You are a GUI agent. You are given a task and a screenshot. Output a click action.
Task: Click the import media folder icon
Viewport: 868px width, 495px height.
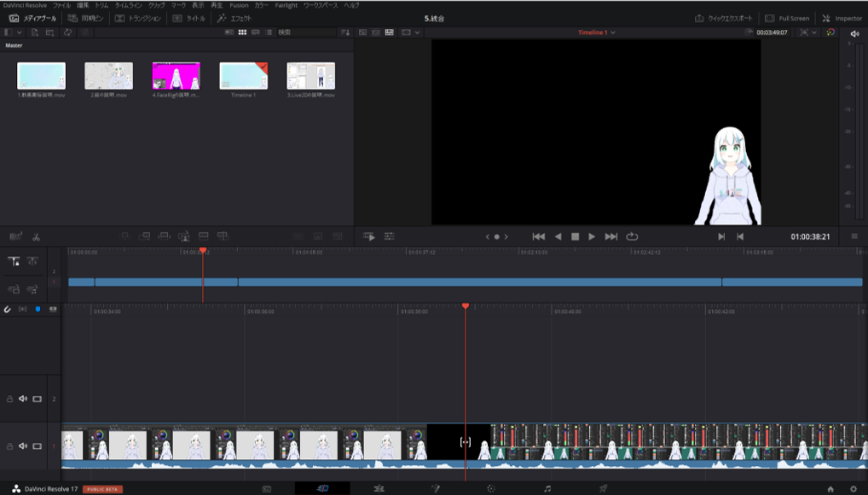point(49,32)
